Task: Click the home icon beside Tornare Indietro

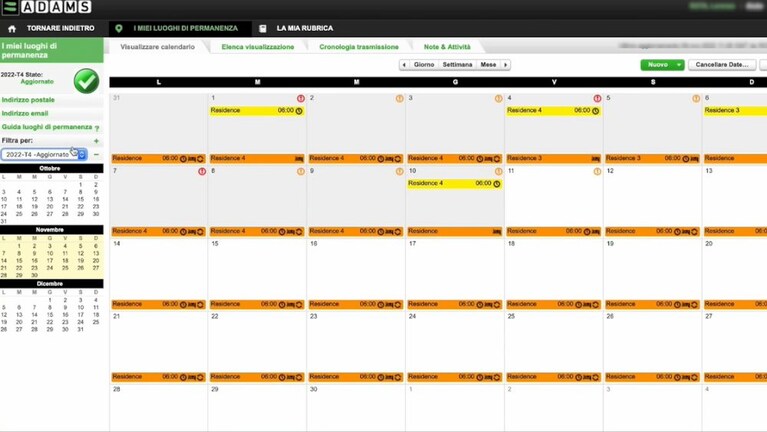Action: coord(12,29)
